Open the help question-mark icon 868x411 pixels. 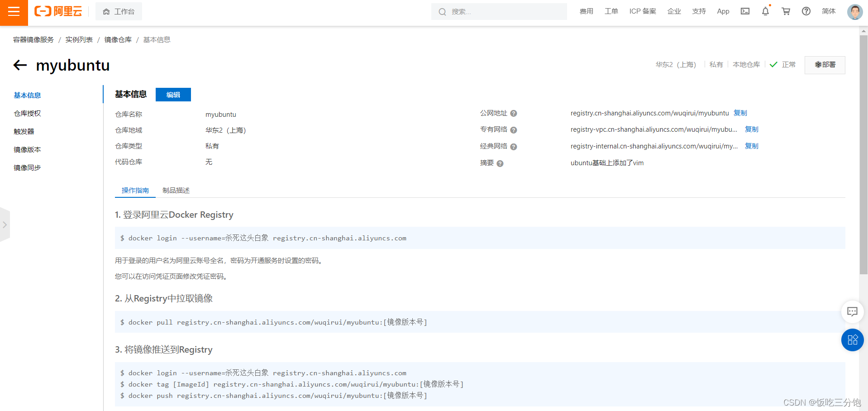pyautogui.click(x=806, y=11)
